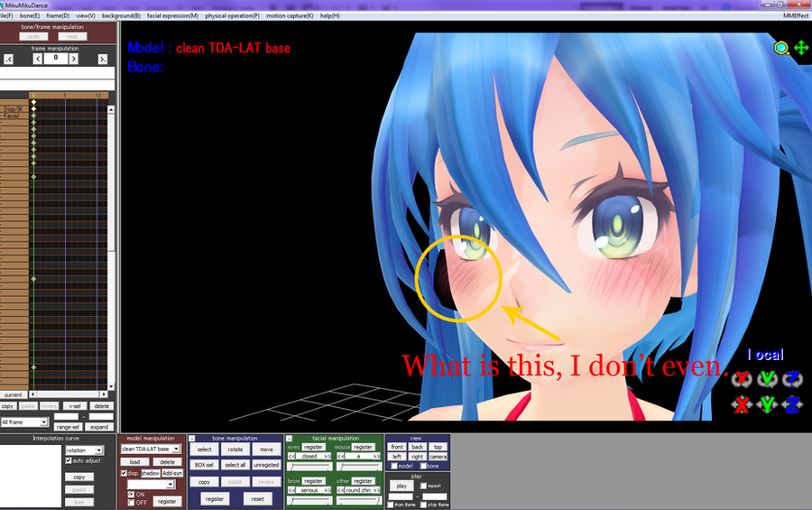The height and width of the screenshot is (510, 812).
Task: Click the timeline vertical scrollbar up arrow
Action: click(111, 110)
